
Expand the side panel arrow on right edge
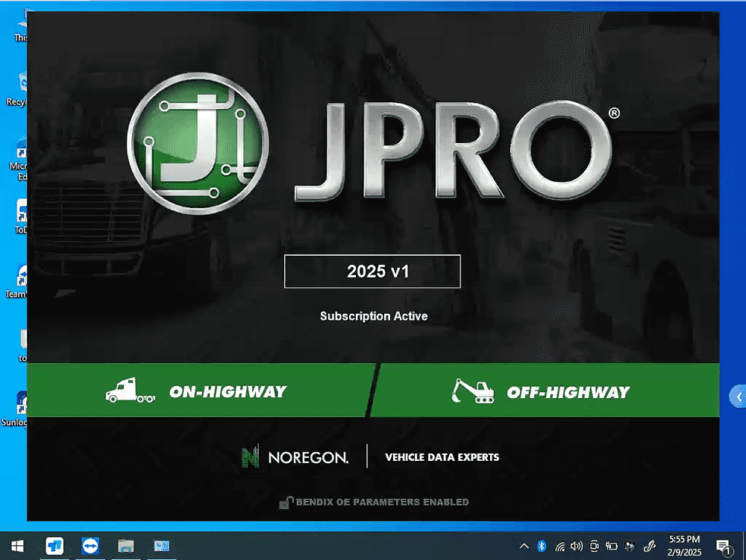click(737, 397)
